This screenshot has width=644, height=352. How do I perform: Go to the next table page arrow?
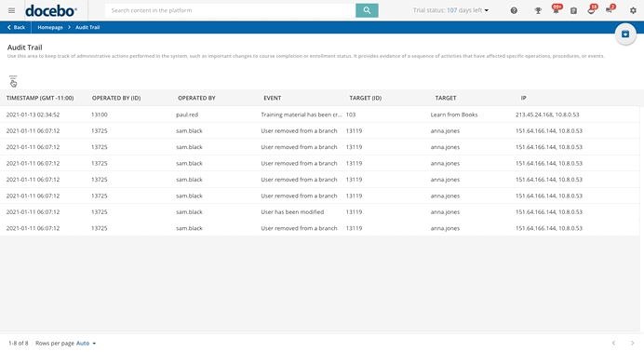tap(633, 343)
